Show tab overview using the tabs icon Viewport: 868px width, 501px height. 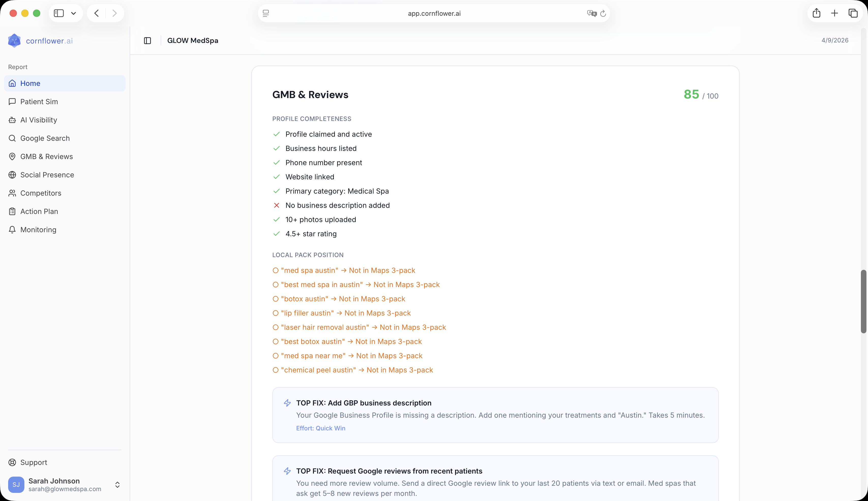[x=853, y=13]
